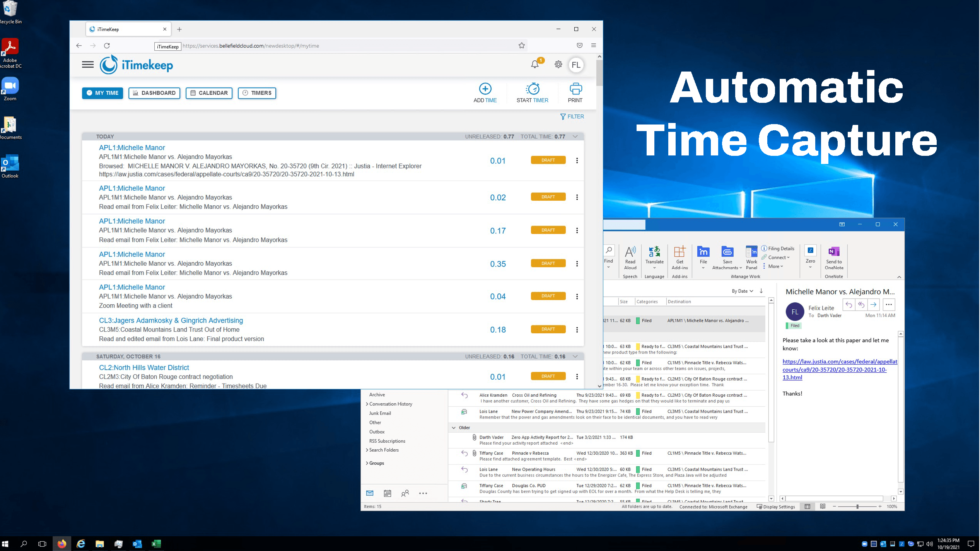Reply to the Felix Leite email
The width and height of the screenshot is (980, 551).
849,305
